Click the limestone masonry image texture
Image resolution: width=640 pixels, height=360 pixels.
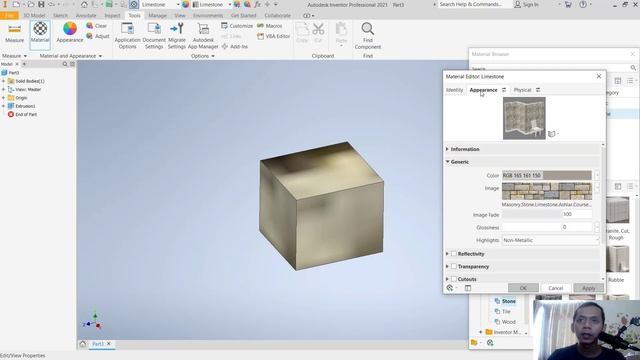547,191
